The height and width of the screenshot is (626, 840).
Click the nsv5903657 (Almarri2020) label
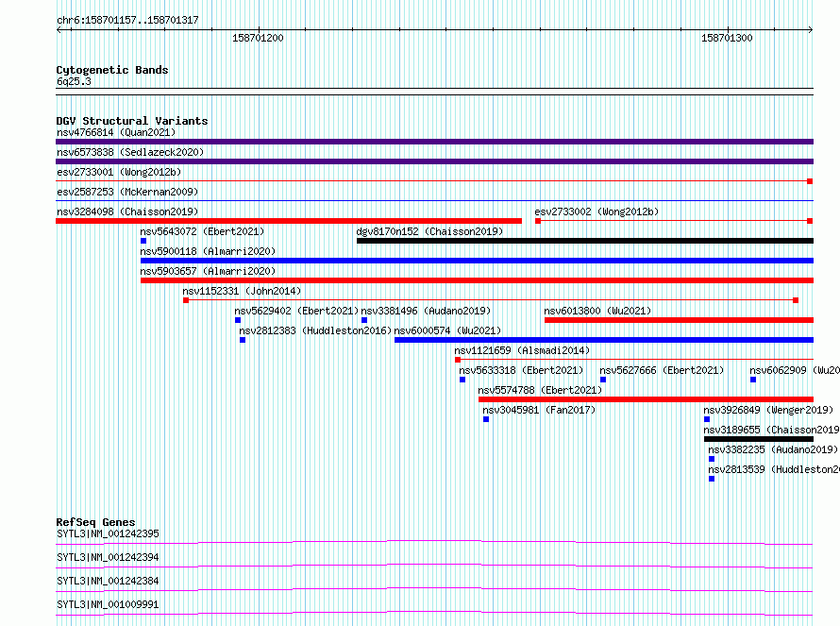point(208,271)
